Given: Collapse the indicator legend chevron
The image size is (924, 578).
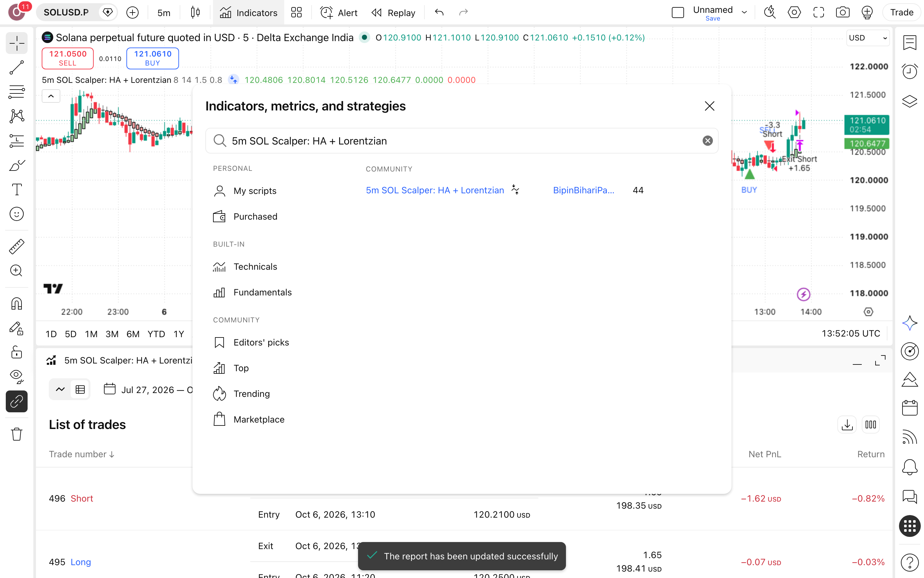Looking at the screenshot, I should tap(51, 96).
